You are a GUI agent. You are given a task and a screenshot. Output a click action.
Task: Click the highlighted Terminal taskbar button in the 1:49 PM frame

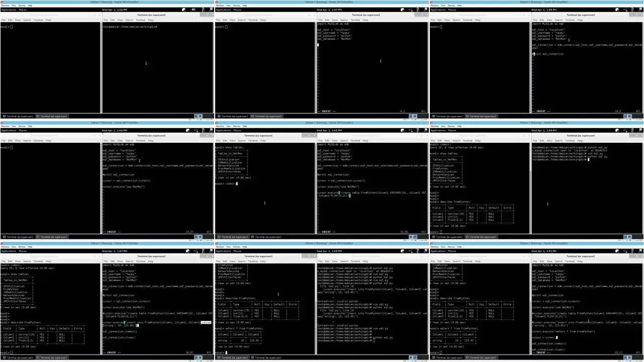[232, 357]
